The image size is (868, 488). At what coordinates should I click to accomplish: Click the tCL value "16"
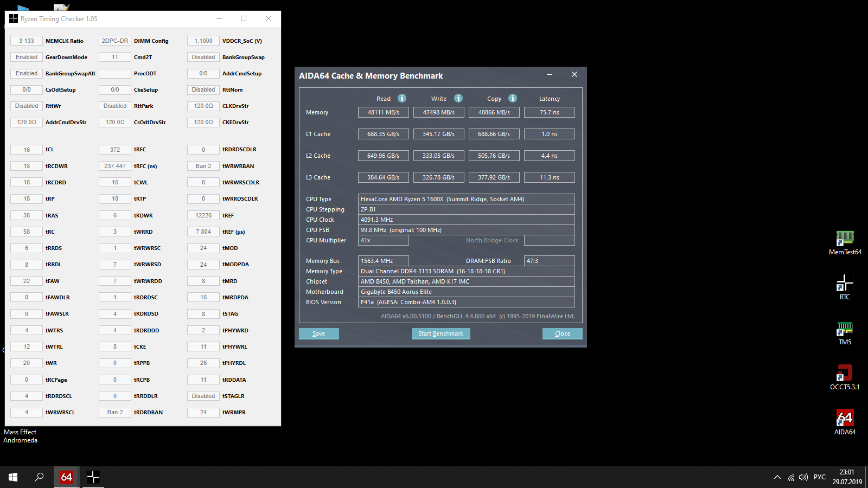click(x=27, y=150)
